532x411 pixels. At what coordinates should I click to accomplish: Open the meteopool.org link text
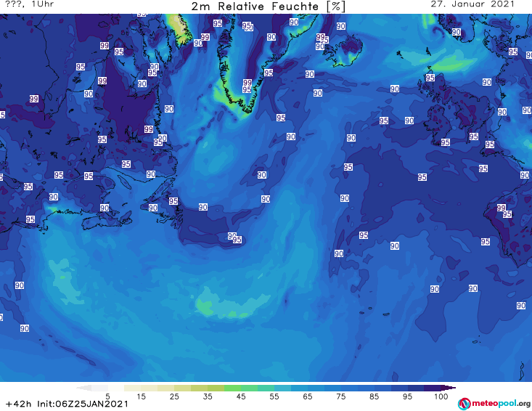pos(501,404)
